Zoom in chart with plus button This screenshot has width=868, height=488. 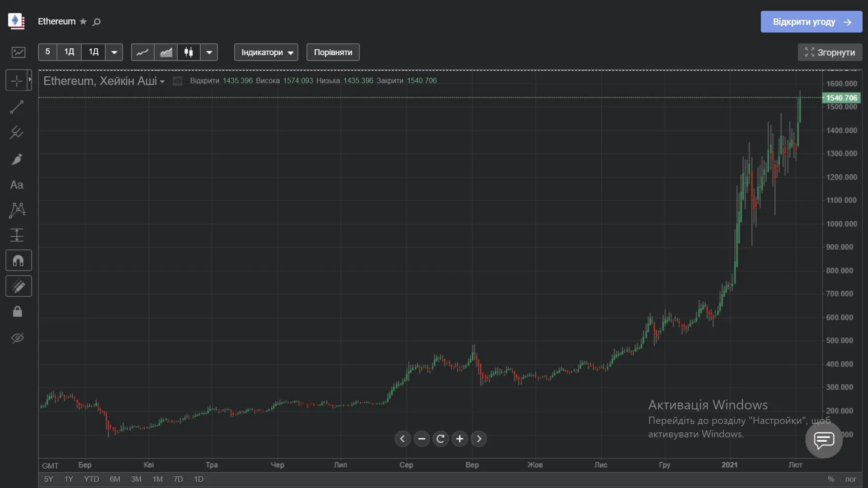460,439
